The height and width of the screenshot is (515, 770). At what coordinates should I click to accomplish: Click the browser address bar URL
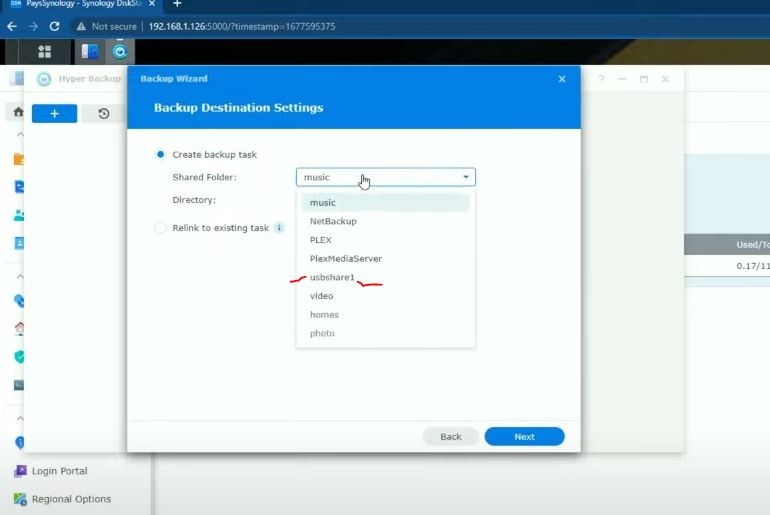[x=242, y=27]
